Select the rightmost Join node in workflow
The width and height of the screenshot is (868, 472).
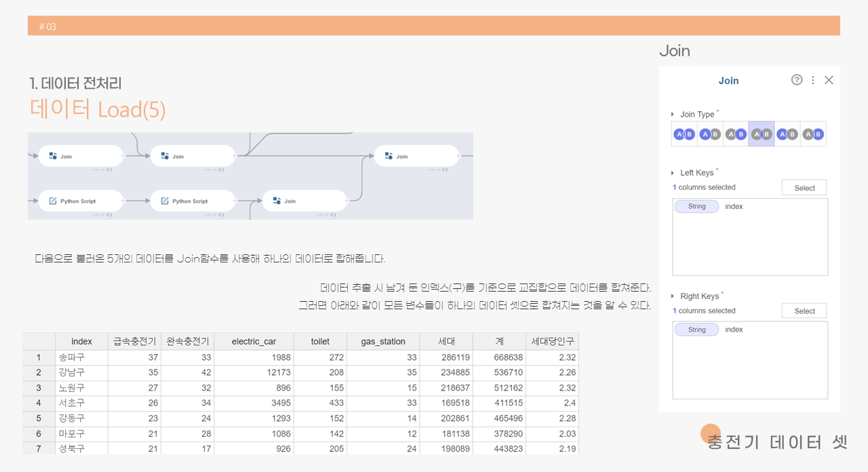(x=416, y=156)
